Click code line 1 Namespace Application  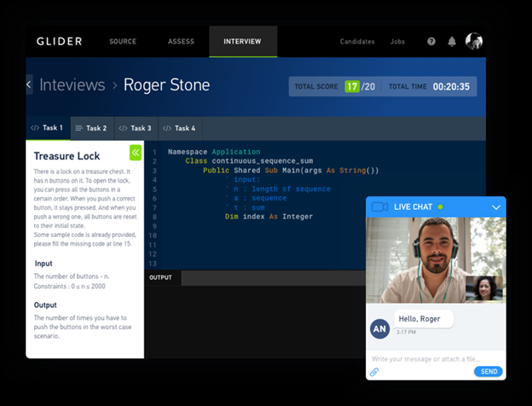click(214, 152)
